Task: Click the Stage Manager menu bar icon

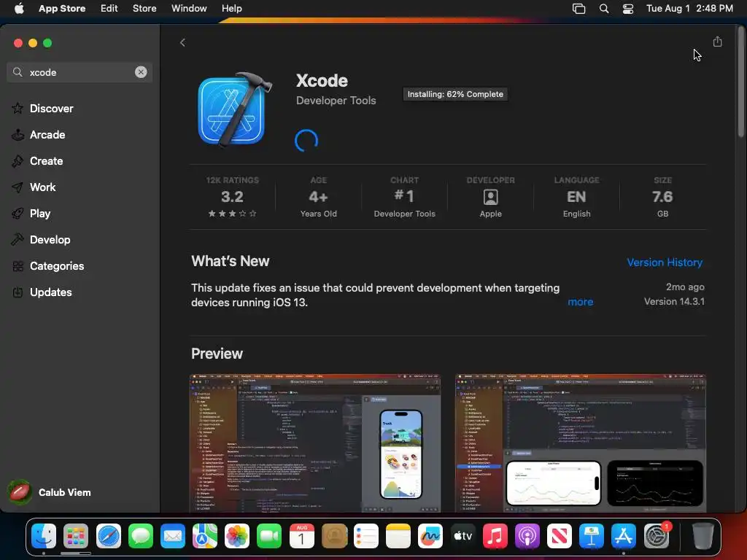Action: pyautogui.click(x=578, y=9)
